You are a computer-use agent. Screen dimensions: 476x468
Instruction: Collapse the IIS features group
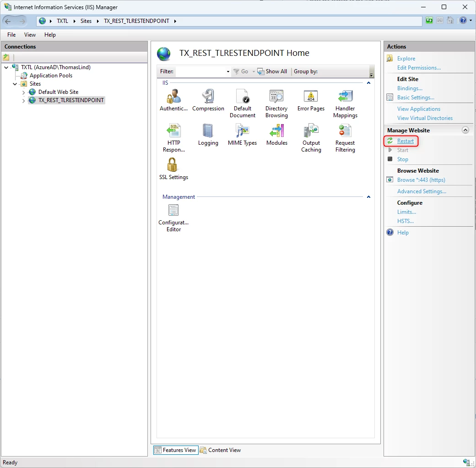point(368,83)
